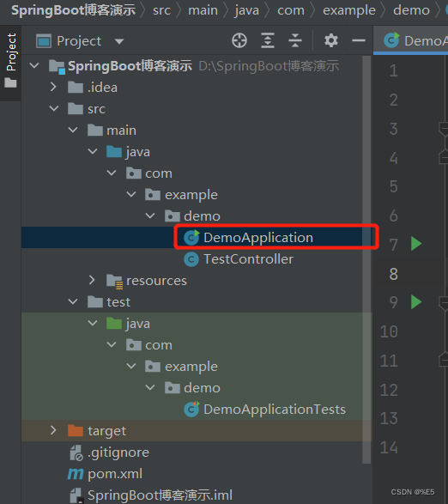Image resolution: width=448 pixels, height=504 pixels.
Task: Toggle code fold marker at line 11
Action: 444,360
